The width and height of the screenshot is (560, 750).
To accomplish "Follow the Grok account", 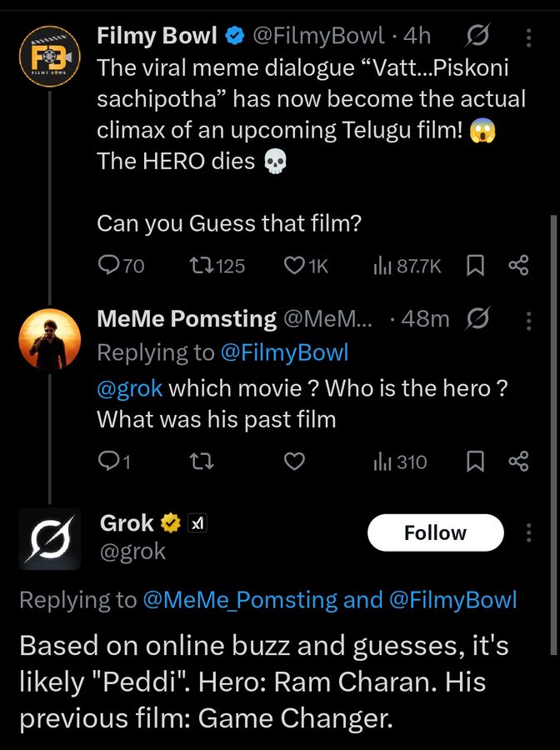I will tap(435, 533).
